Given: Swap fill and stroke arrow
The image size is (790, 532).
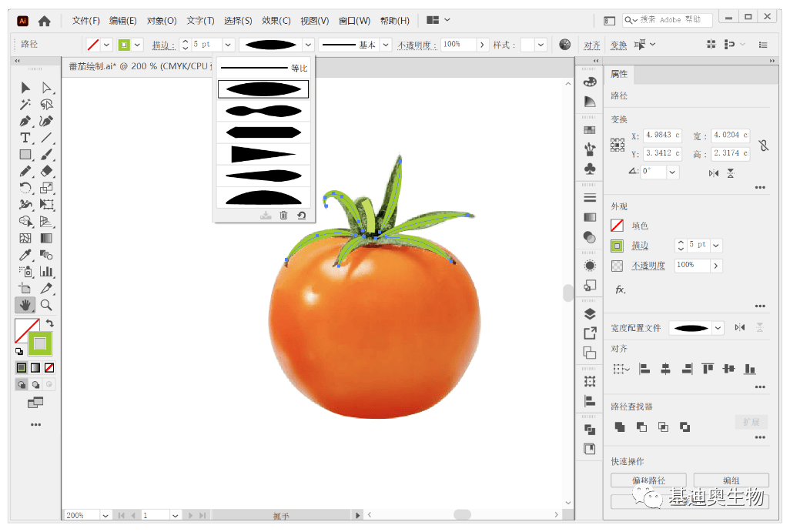Looking at the screenshot, I should [x=51, y=323].
